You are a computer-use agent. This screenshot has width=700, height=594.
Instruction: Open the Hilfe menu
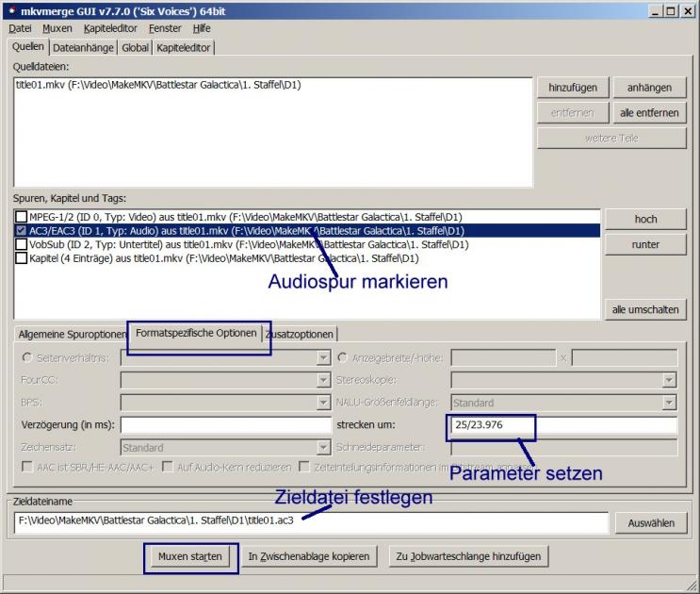coord(202,28)
